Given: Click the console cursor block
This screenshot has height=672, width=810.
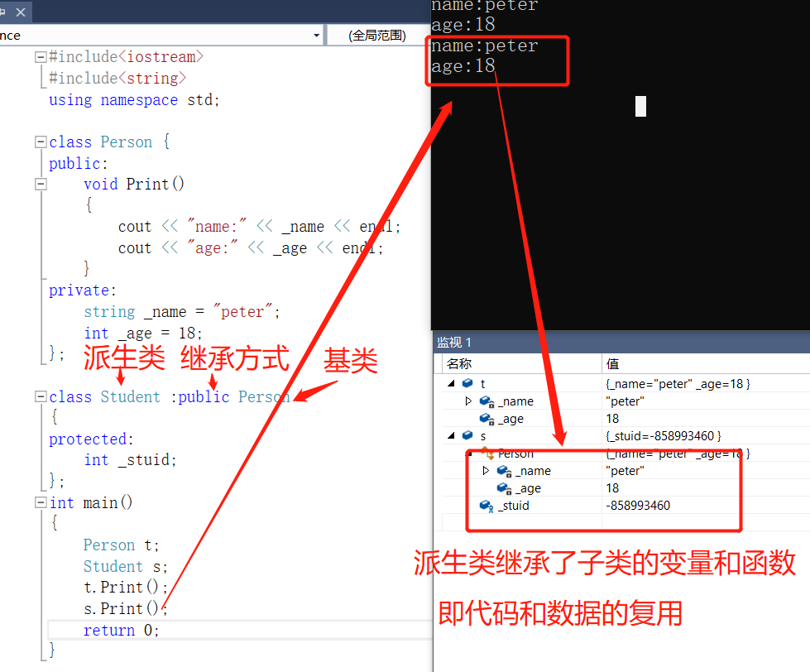Looking at the screenshot, I should [x=640, y=106].
